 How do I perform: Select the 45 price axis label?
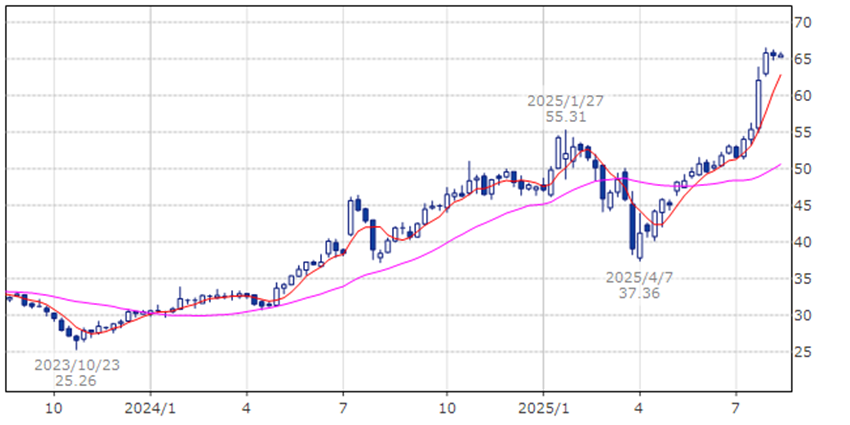pos(801,206)
